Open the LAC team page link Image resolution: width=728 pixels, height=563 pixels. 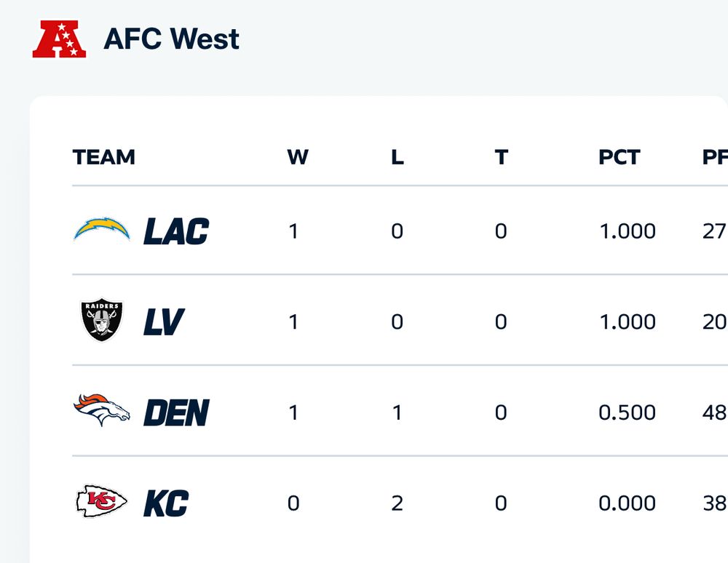[x=176, y=231]
